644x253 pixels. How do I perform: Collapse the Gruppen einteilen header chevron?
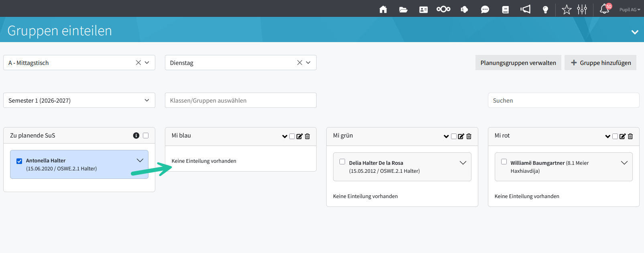[x=635, y=32]
